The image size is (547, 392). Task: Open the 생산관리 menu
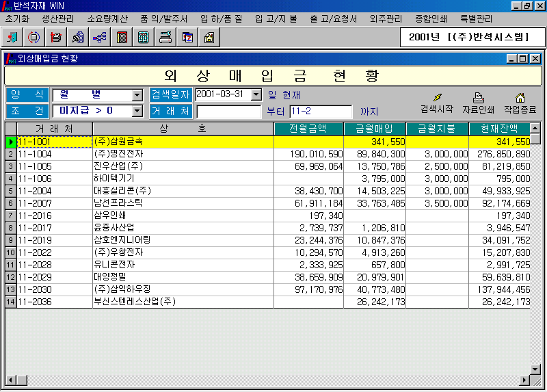(x=57, y=18)
